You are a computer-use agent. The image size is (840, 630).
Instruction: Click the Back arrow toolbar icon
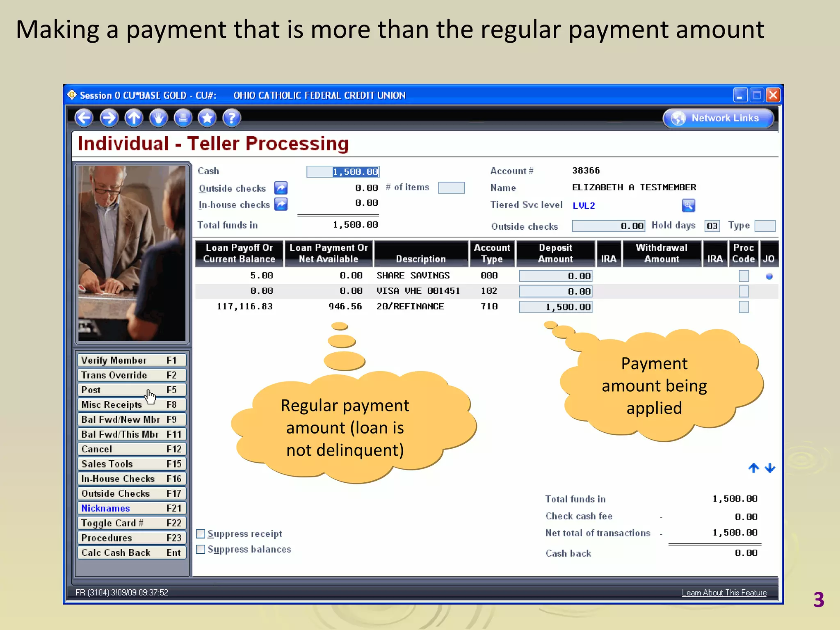[x=84, y=118]
